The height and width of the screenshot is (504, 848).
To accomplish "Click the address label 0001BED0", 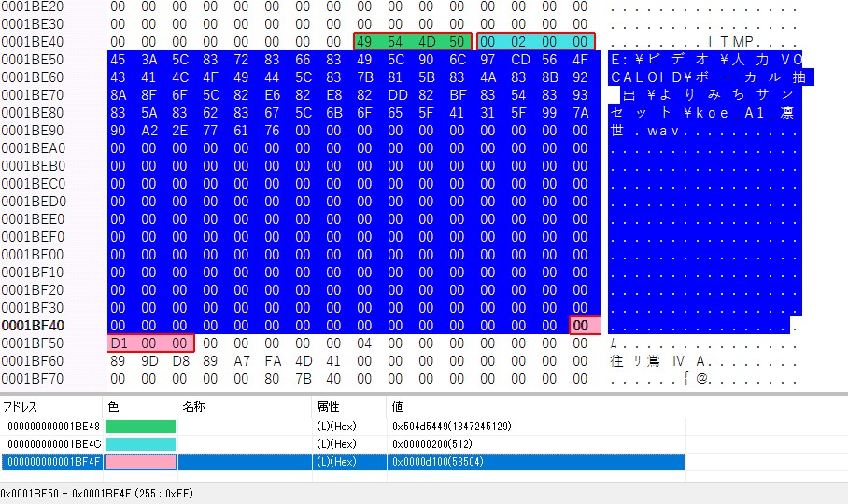I will (x=34, y=202).
